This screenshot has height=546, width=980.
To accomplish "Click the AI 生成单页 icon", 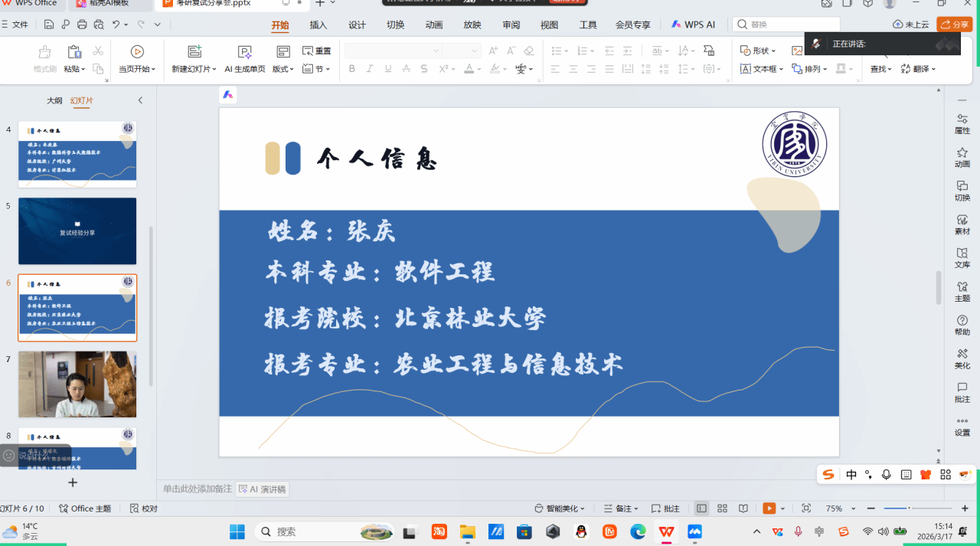I will [244, 52].
